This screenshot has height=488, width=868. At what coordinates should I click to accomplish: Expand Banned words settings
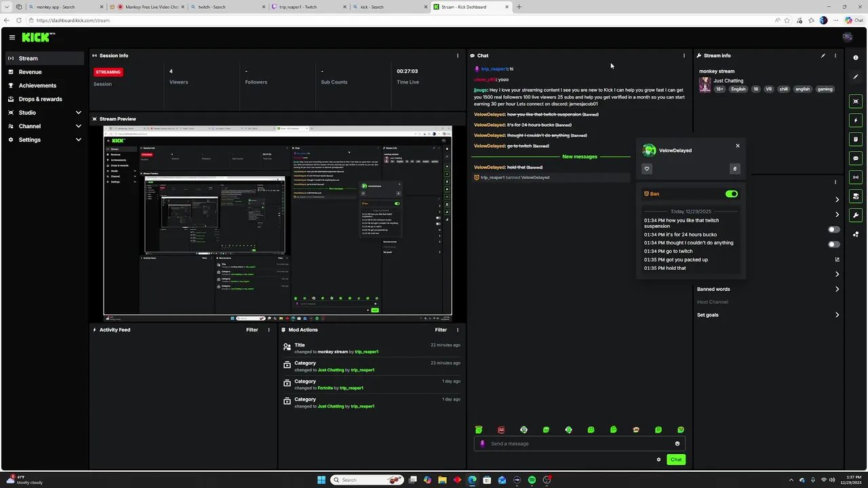pos(768,289)
